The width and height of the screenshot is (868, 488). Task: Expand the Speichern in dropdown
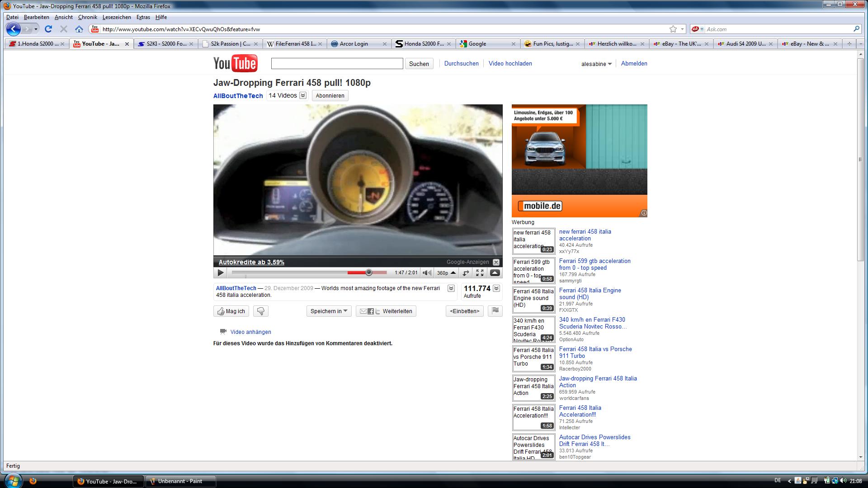(329, 311)
